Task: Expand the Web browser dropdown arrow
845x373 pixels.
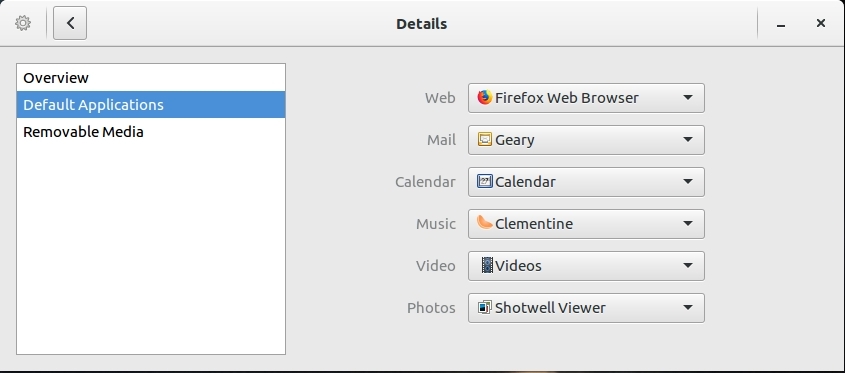Action: (688, 98)
